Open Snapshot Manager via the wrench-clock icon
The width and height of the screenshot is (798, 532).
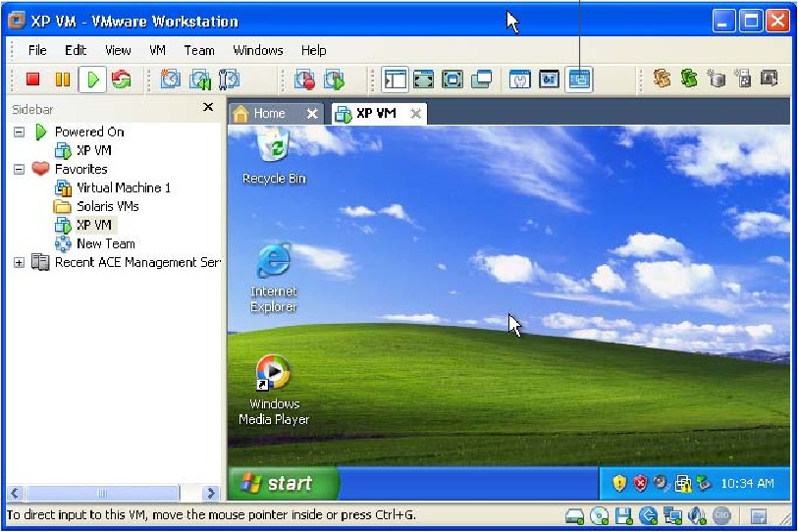229,80
